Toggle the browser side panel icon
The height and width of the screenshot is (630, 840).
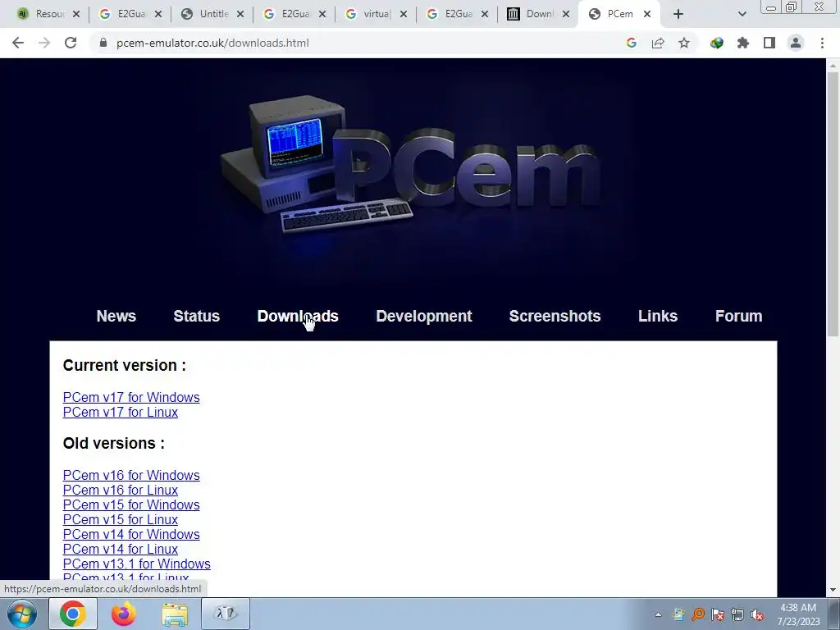[769, 43]
